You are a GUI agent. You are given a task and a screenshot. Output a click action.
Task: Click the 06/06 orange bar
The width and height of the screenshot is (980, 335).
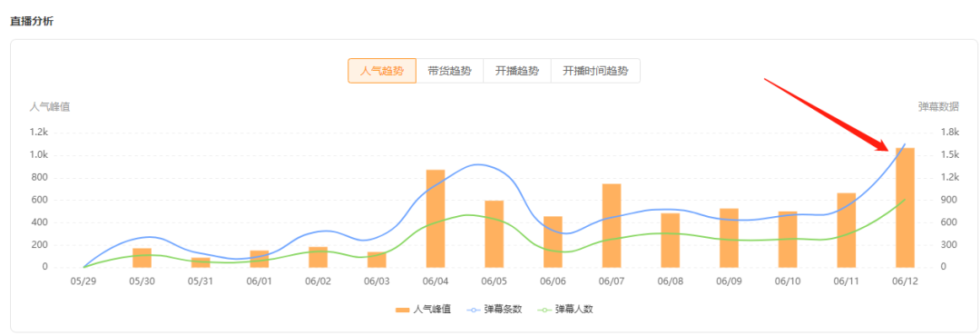554,241
